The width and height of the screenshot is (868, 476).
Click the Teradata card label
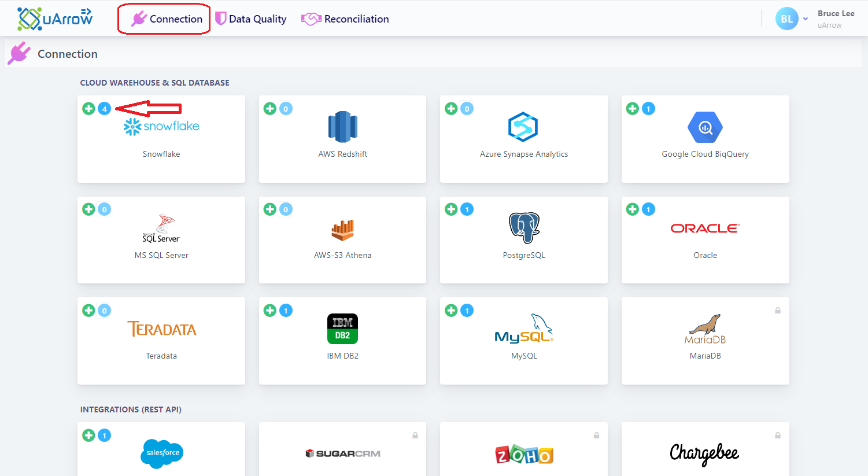pyautogui.click(x=161, y=356)
